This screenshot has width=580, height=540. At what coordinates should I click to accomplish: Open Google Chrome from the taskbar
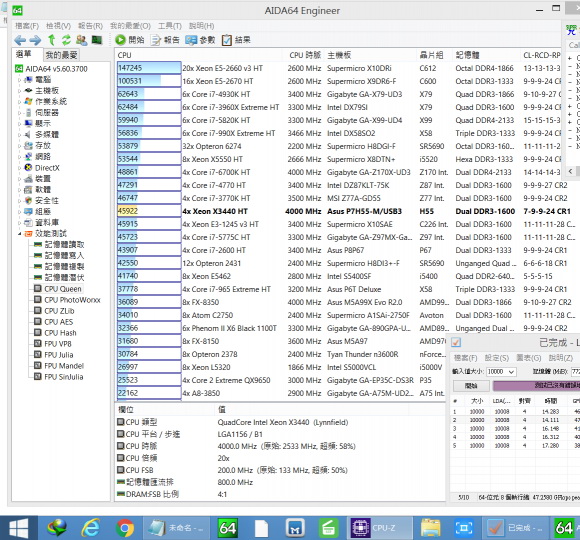pos(125,528)
